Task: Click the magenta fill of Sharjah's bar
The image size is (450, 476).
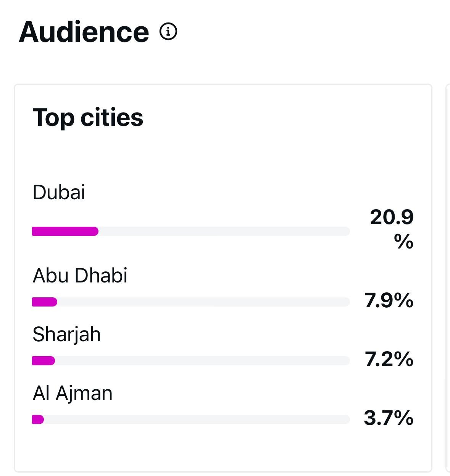Action: tap(44, 361)
